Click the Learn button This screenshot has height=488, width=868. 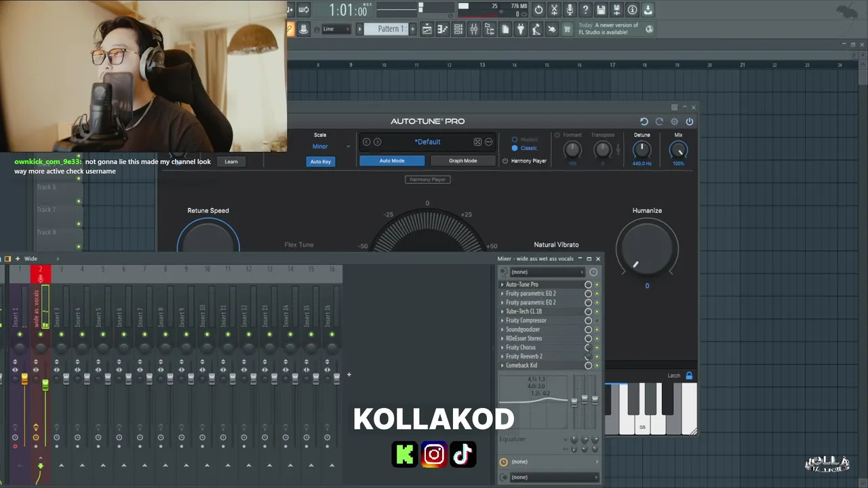231,161
